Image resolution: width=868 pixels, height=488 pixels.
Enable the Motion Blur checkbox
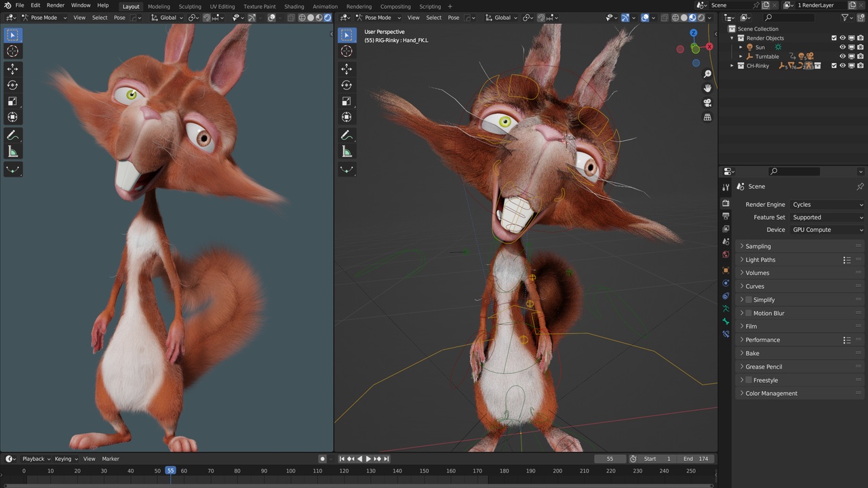pos(749,313)
